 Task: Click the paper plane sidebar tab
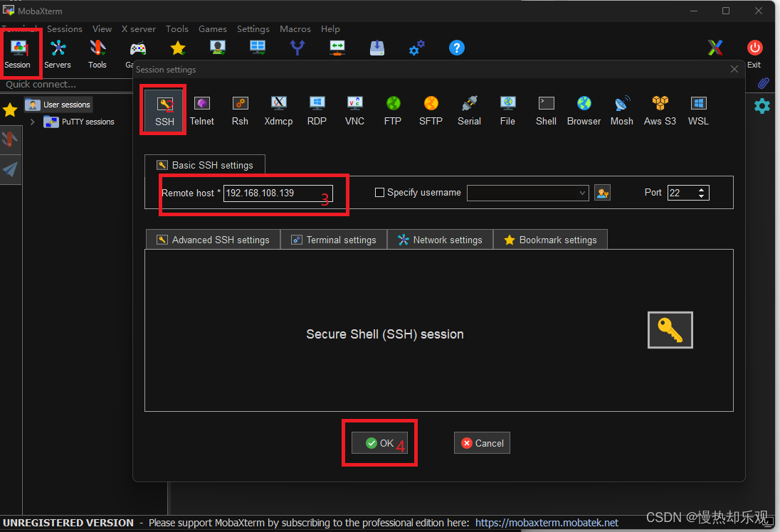point(10,169)
